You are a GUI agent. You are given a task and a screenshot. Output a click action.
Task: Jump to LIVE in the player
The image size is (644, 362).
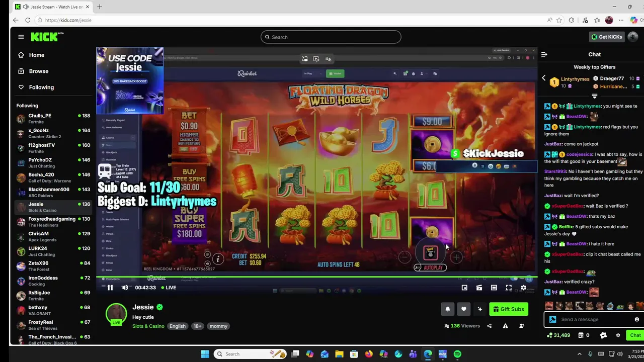coord(168,288)
